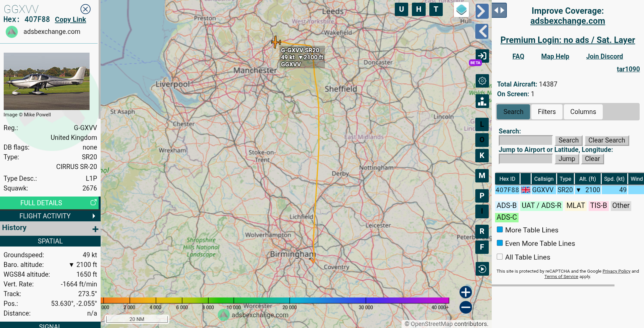Click the aircraft icon on the map
Image resolution: width=644 pixels, height=328 pixels.
pyautogui.click(x=276, y=42)
